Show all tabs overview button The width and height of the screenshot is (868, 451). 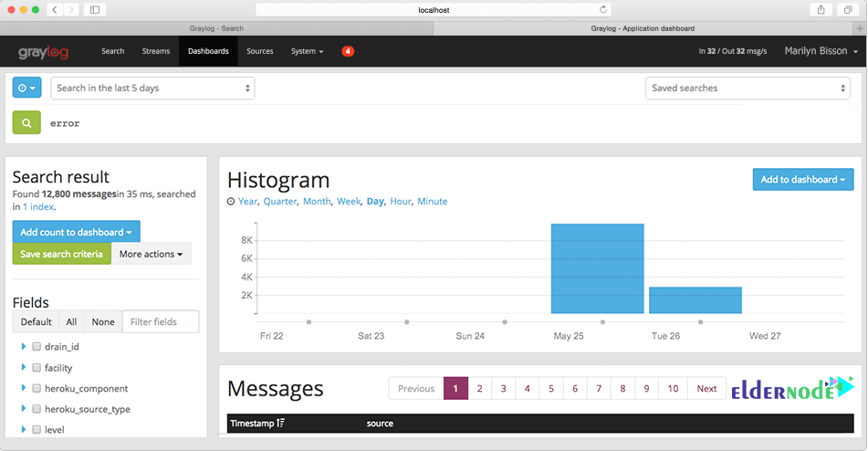point(848,9)
